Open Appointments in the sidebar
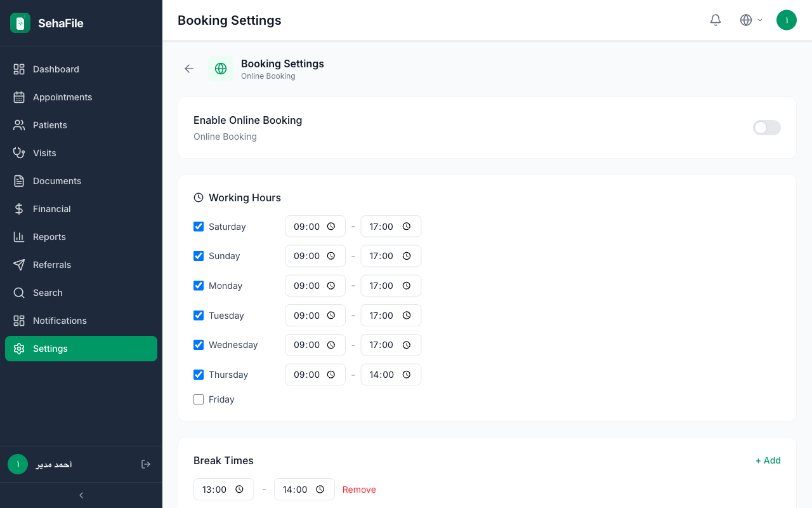The width and height of the screenshot is (812, 508). (81, 97)
